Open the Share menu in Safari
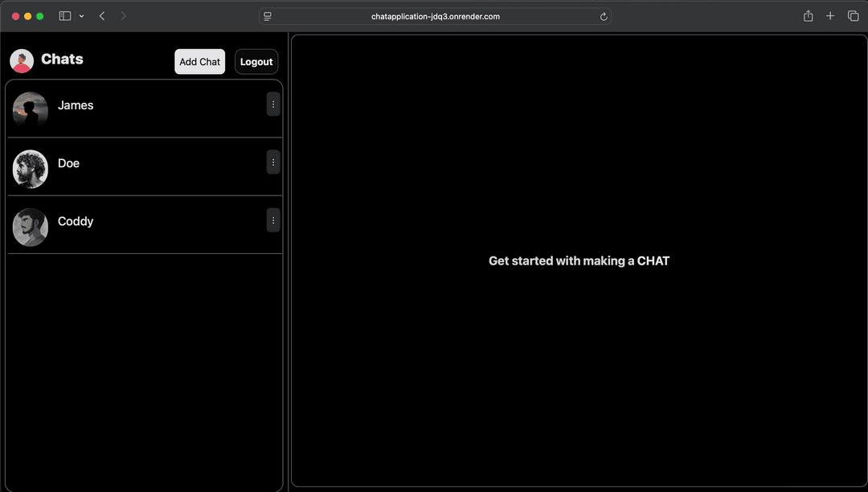Viewport: 868px width, 492px height. point(809,16)
